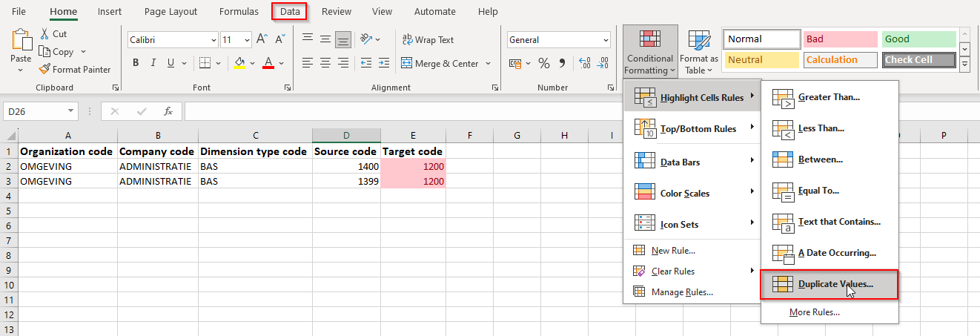
Task: Click the Cut scissors button
Action: pos(53,34)
